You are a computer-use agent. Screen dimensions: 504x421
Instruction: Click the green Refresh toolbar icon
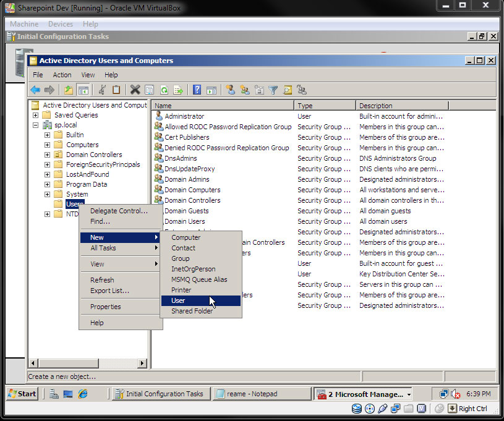[164, 90]
